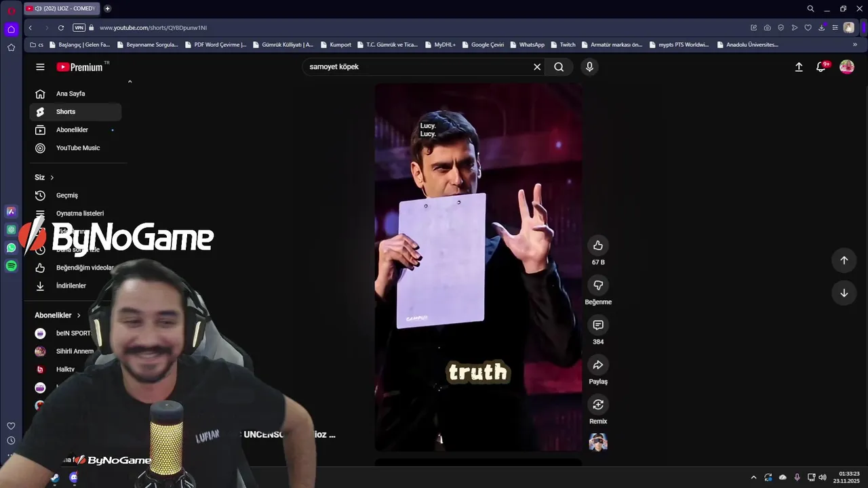Open the Opera sidebar home button
The width and height of the screenshot is (868, 488).
(11, 29)
